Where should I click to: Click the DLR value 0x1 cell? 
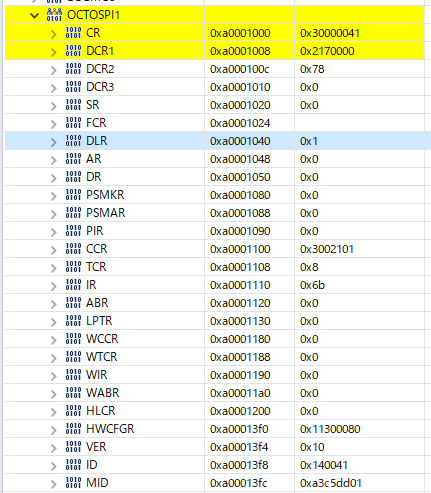(359, 141)
